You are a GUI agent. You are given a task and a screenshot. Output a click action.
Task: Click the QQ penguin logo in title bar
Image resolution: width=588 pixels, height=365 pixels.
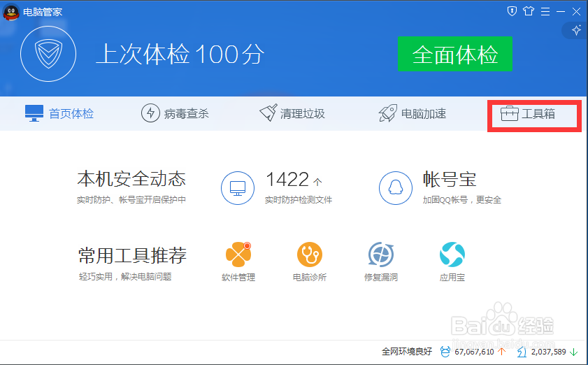click(x=11, y=12)
